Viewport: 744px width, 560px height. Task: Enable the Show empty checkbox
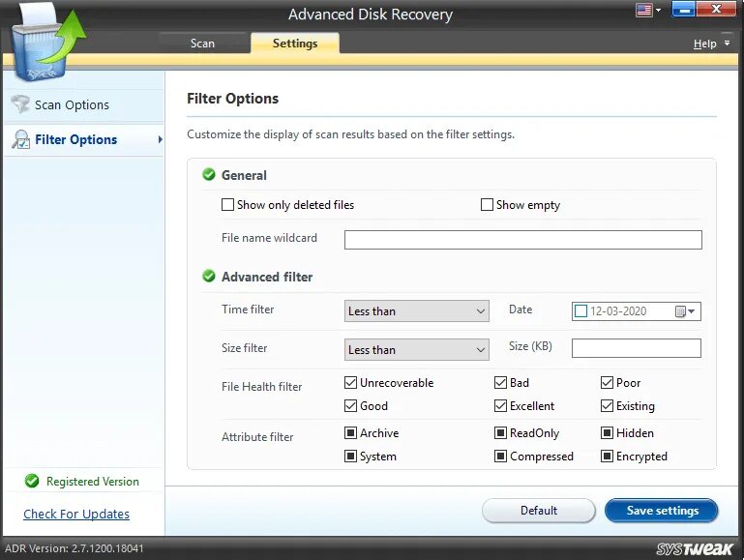(x=487, y=205)
